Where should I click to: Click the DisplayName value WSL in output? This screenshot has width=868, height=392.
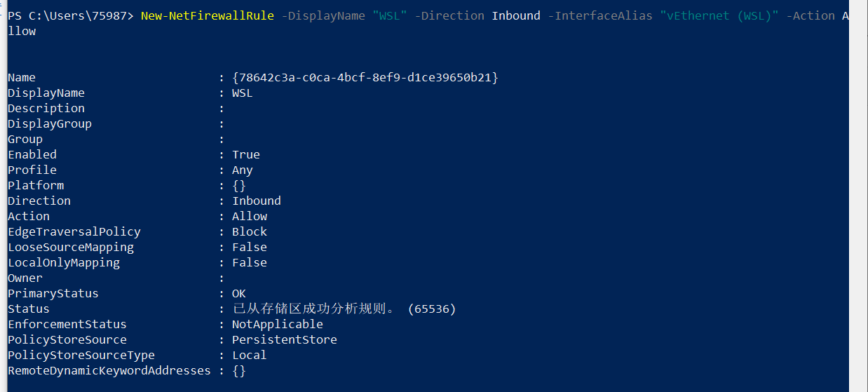click(242, 93)
